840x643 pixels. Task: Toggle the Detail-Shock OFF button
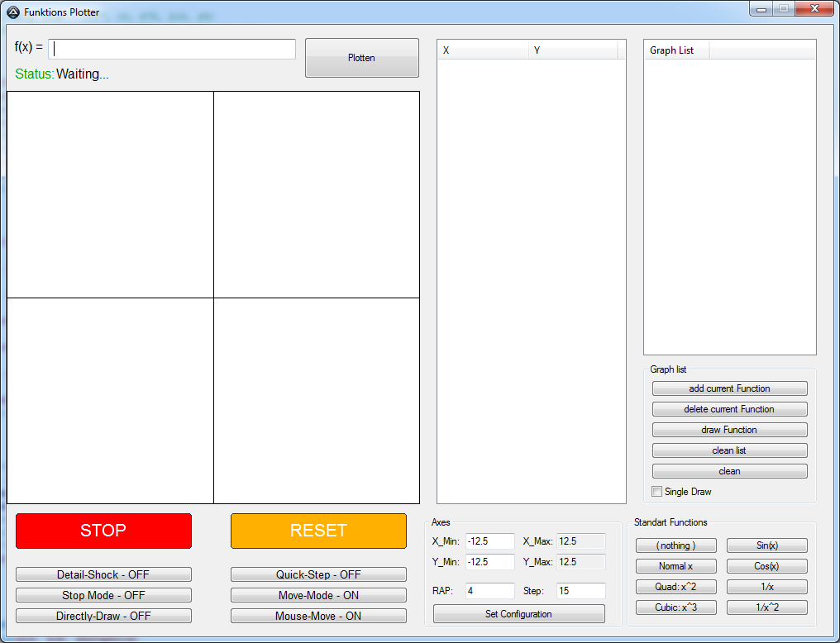coord(103,574)
